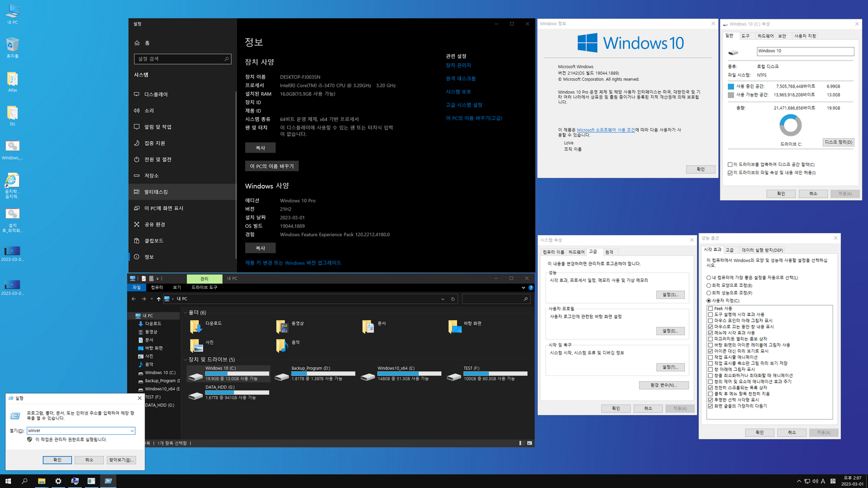Uncheck file indexing checkbox in drive properties
The width and height of the screenshot is (868, 488).
(730, 173)
